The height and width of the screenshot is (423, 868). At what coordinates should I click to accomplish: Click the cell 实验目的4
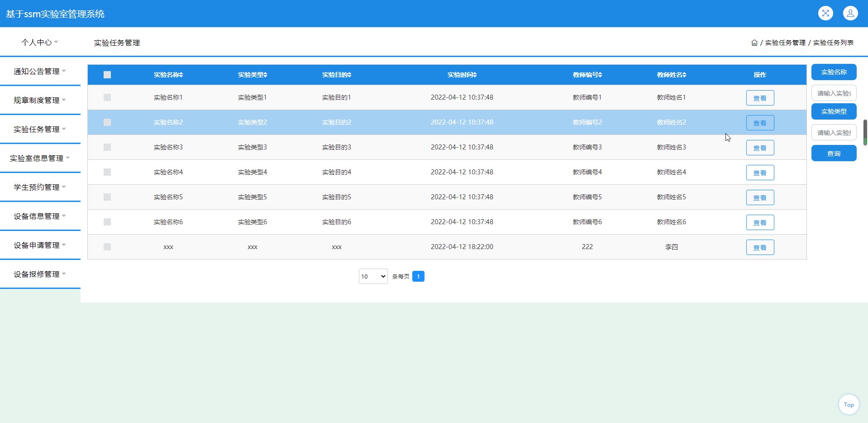(336, 172)
